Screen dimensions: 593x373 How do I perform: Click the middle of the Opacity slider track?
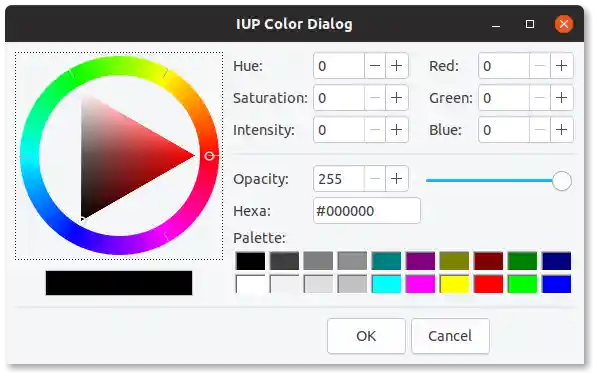coord(498,180)
